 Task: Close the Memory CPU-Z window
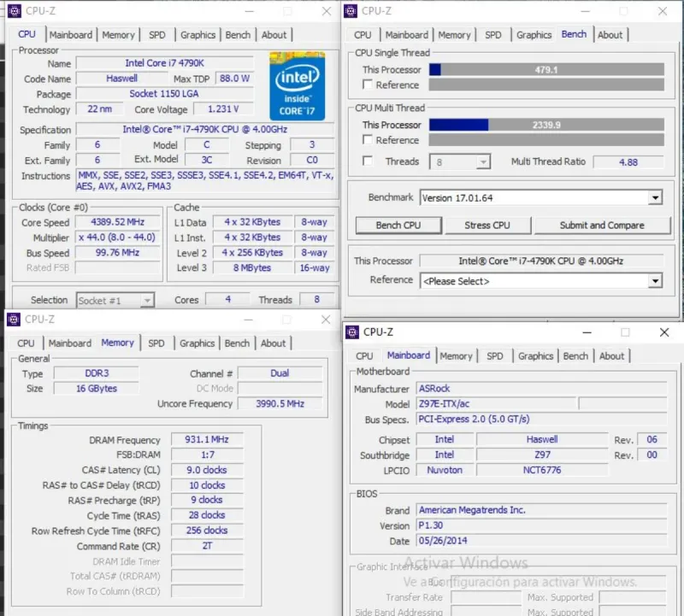pos(326,320)
